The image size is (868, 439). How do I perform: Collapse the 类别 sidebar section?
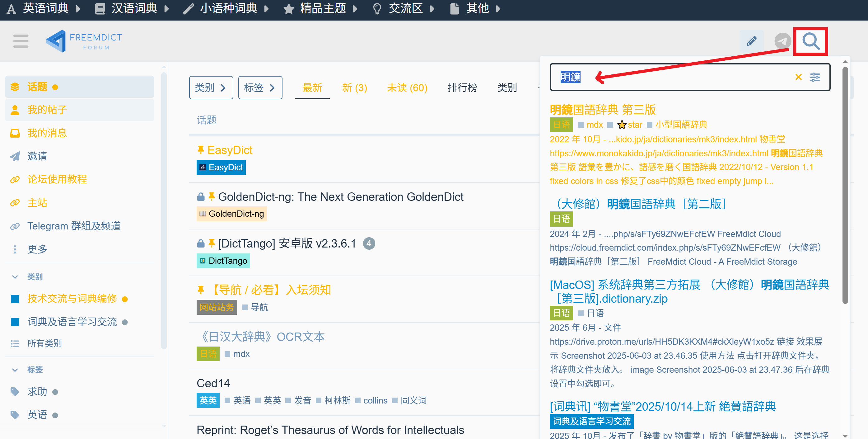pos(15,277)
